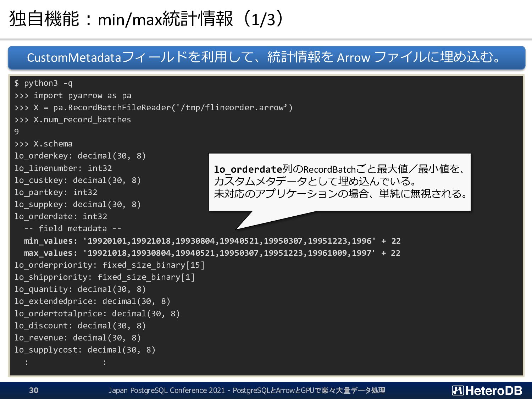
Task: Click the slide number '30'
Action: [x=34, y=390]
